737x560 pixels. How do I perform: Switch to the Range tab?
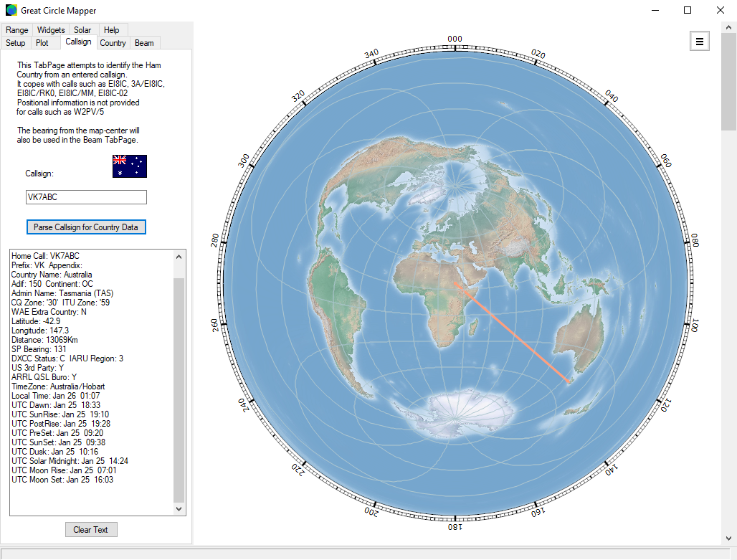tap(17, 29)
